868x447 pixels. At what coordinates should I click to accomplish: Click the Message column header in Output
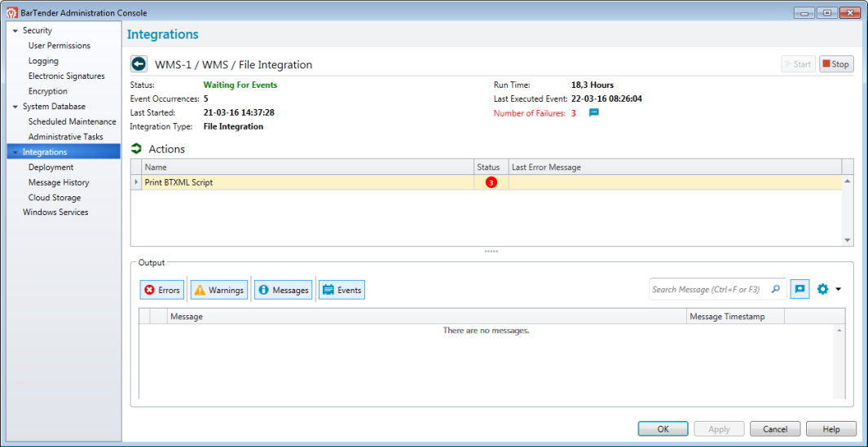(x=426, y=317)
